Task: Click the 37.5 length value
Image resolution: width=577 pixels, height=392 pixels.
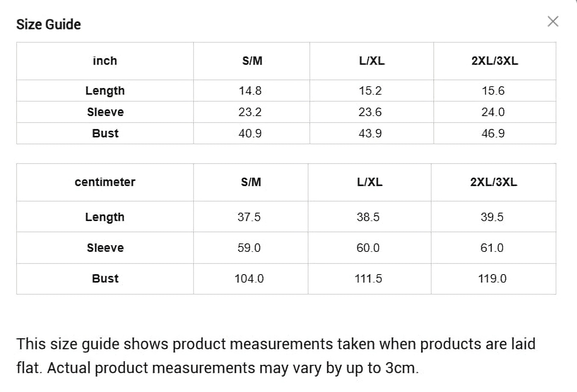Action: (249, 217)
